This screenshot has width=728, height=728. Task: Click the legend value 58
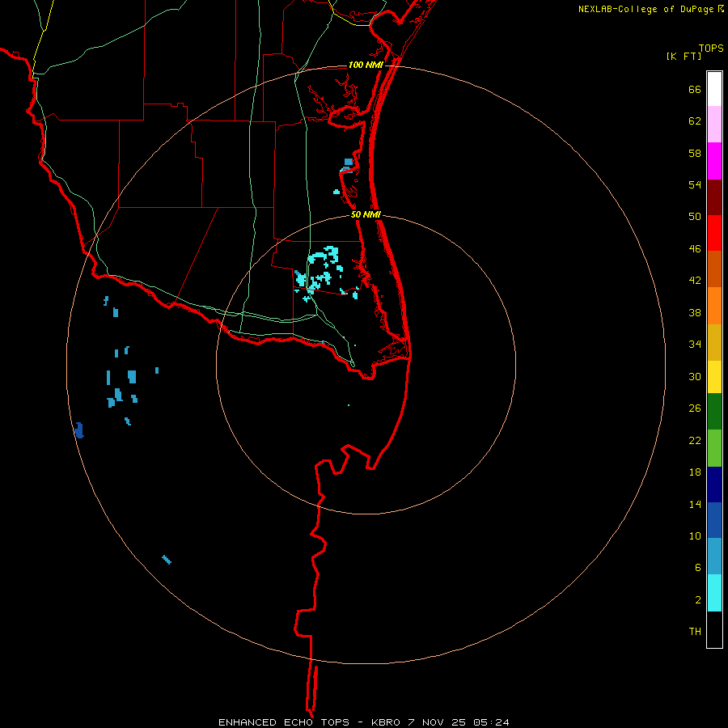695,153
